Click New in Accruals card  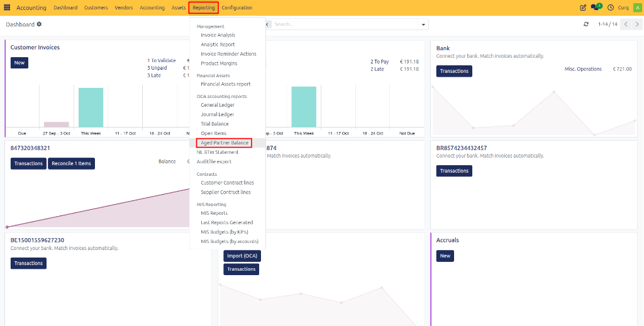pos(445,256)
